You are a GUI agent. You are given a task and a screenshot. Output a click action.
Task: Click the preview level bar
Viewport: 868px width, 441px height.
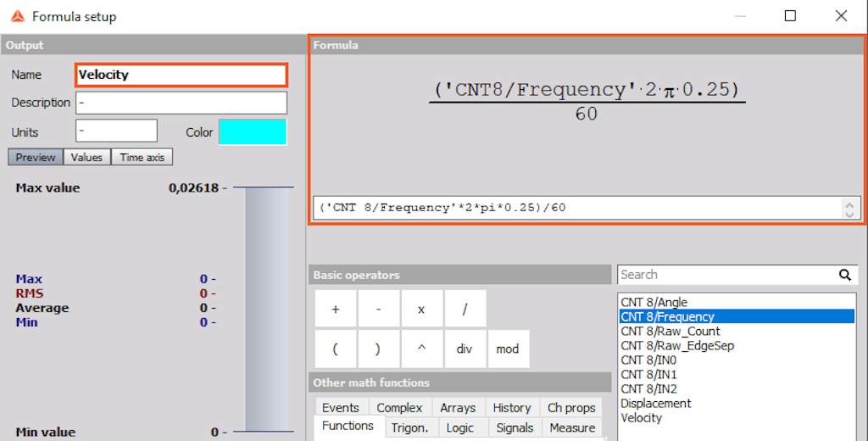pyautogui.click(x=267, y=310)
